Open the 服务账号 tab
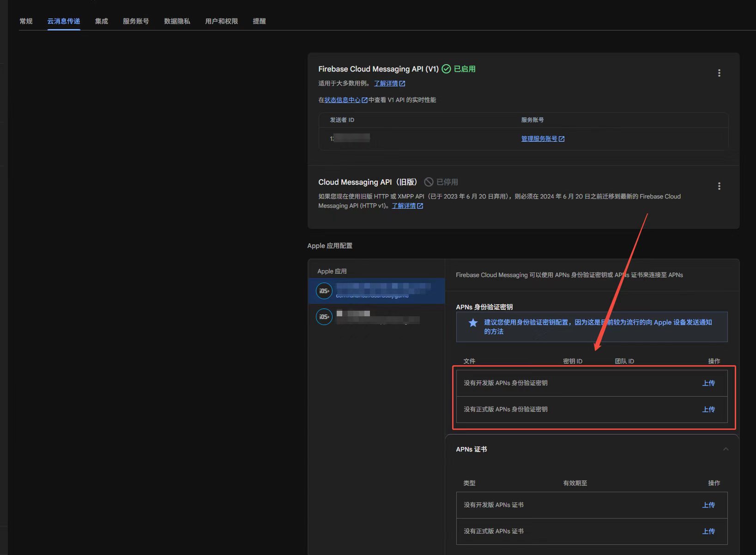Screen dimensions: 756x555 136,21
